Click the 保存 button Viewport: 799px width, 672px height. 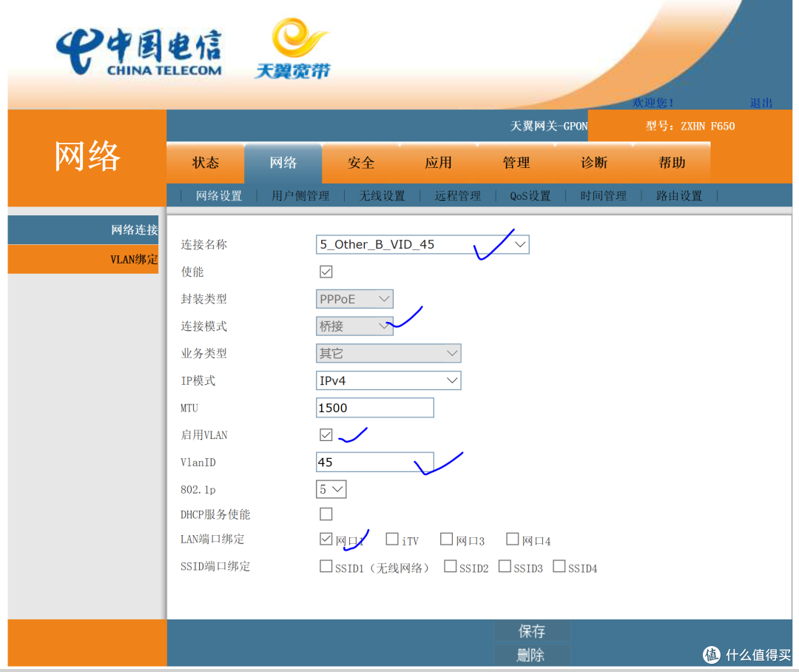[531, 631]
